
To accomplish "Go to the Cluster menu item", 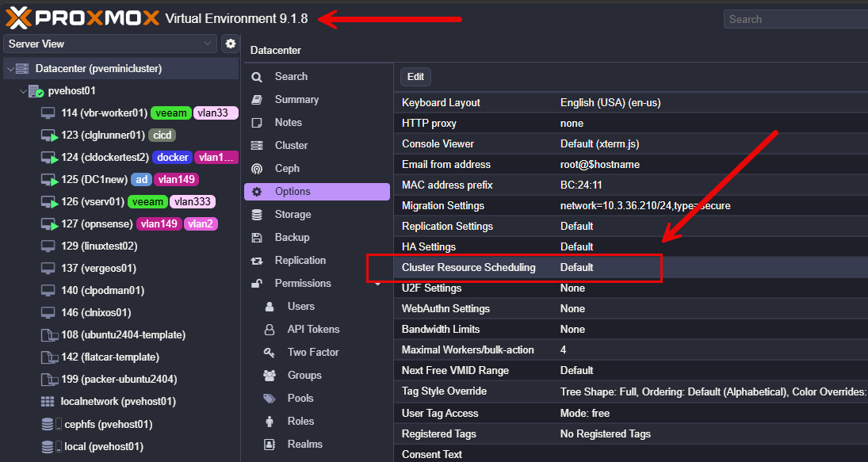I will [x=291, y=146].
